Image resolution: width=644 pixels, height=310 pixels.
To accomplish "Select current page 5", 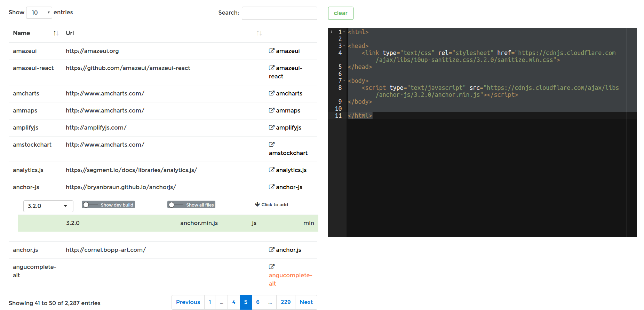I will point(246,302).
